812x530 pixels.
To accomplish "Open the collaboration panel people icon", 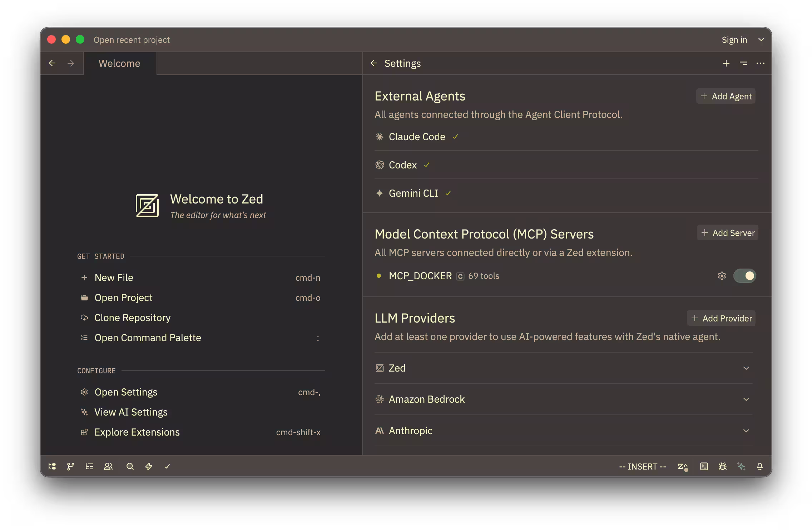I will click(108, 466).
